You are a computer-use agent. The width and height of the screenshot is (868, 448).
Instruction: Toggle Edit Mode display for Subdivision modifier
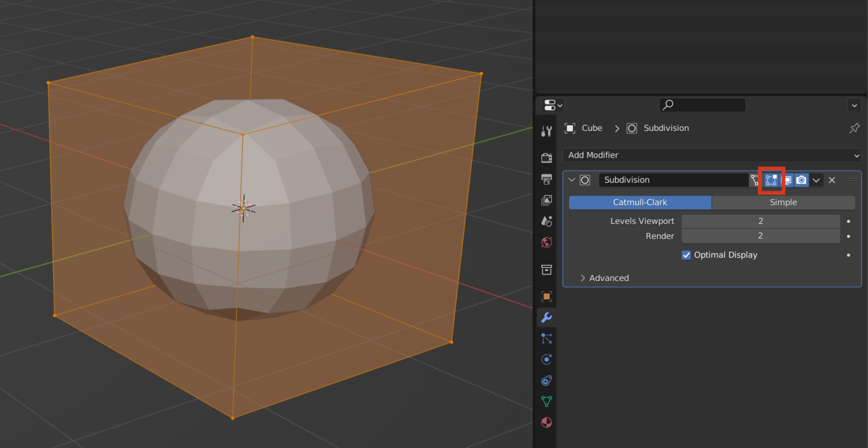(x=771, y=180)
